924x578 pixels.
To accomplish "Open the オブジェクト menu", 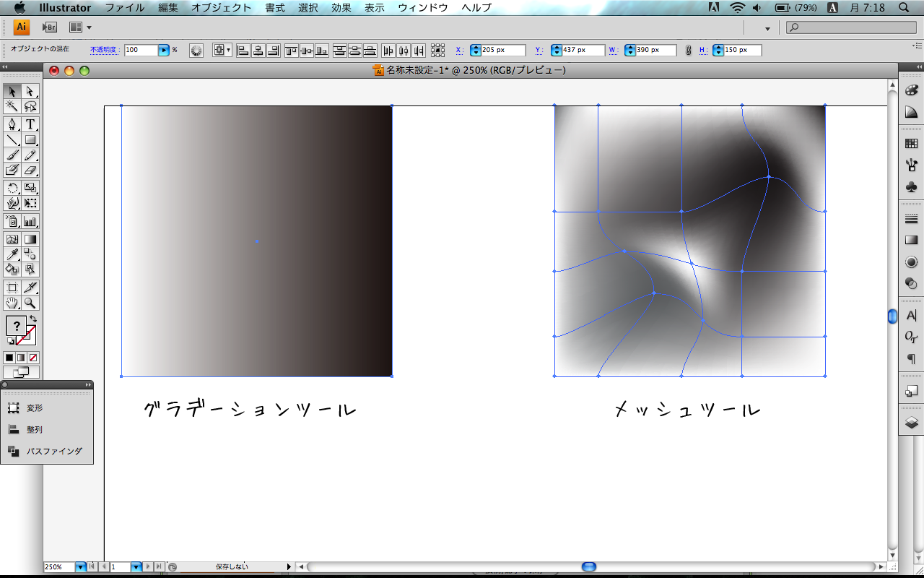I will pos(222,8).
